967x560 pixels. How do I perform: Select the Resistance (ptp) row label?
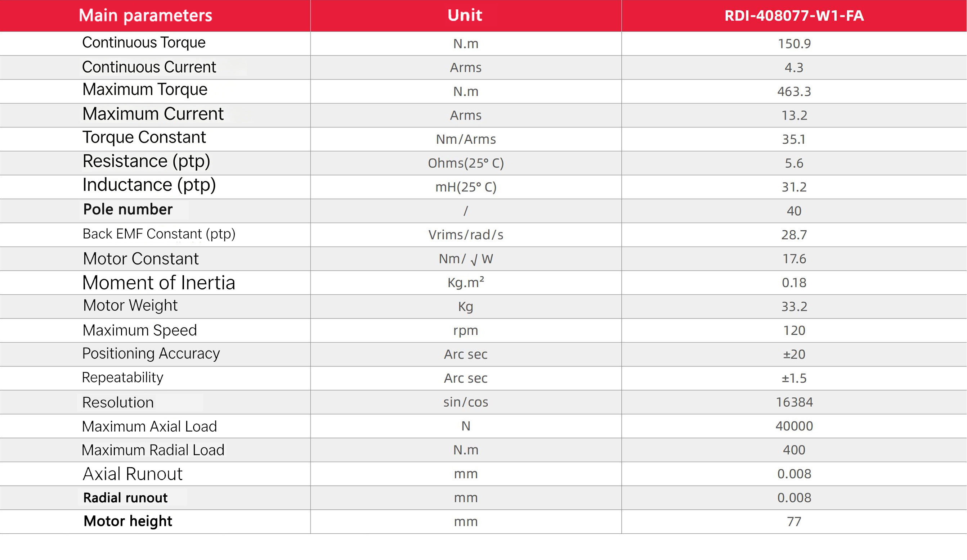[146, 161]
